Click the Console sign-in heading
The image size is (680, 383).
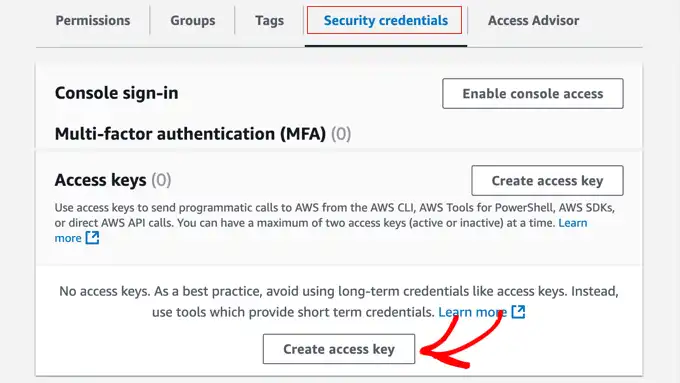pos(117,93)
